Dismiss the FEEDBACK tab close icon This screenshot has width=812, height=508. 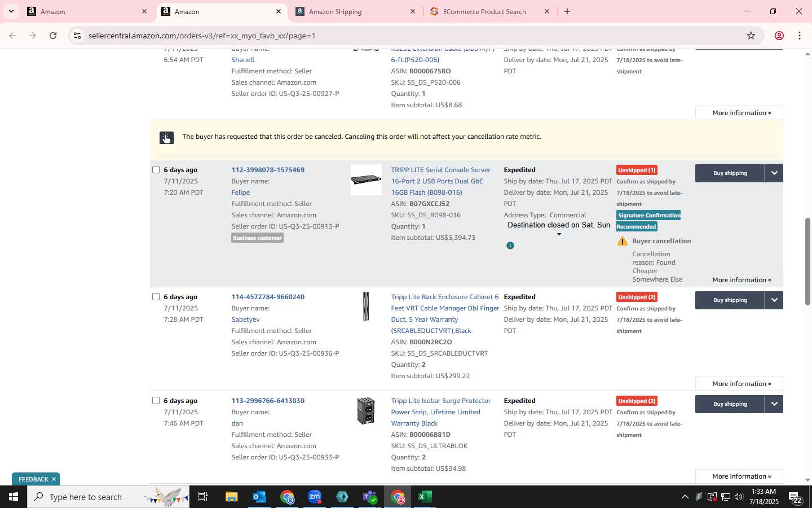coord(54,479)
